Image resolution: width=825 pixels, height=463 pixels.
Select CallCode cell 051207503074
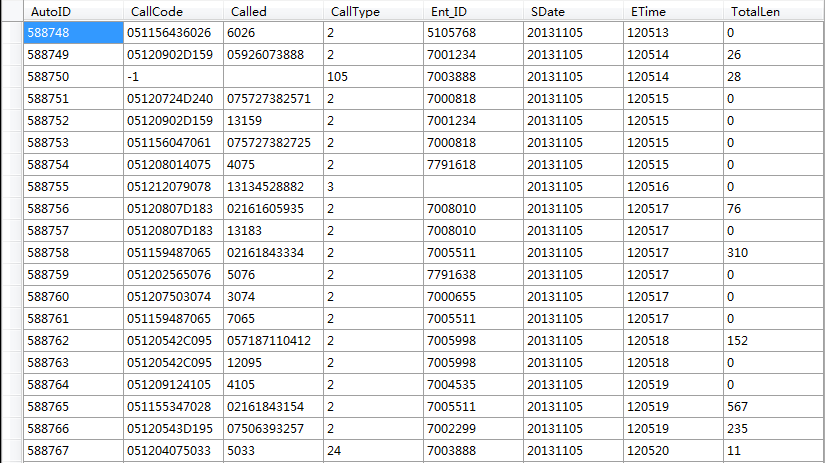tap(173, 297)
